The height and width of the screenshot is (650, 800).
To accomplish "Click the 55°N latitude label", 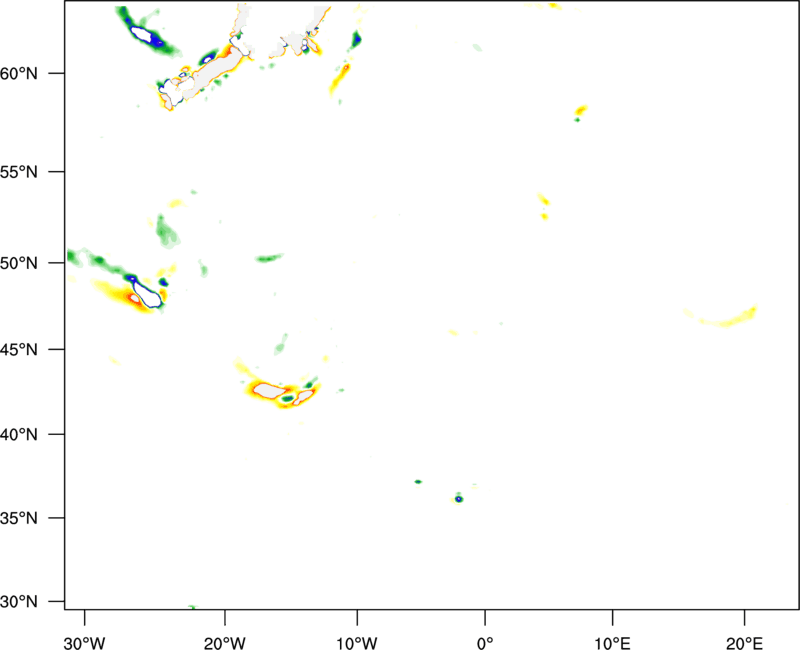I will point(19,172).
